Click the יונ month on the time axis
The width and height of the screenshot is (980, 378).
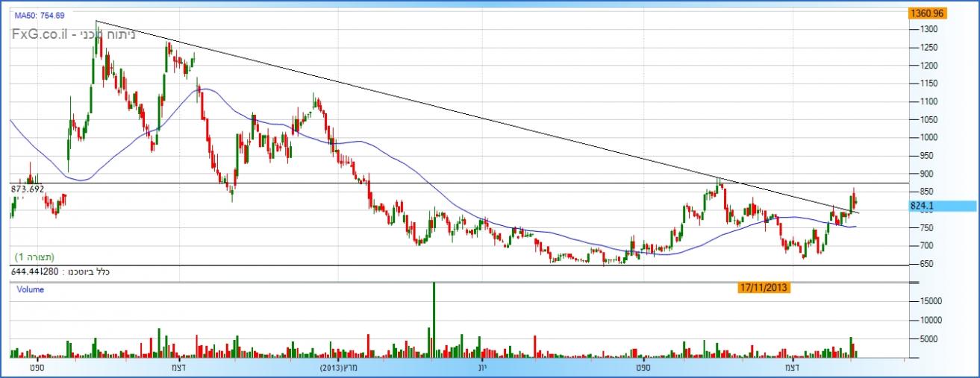(x=481, y=368)
